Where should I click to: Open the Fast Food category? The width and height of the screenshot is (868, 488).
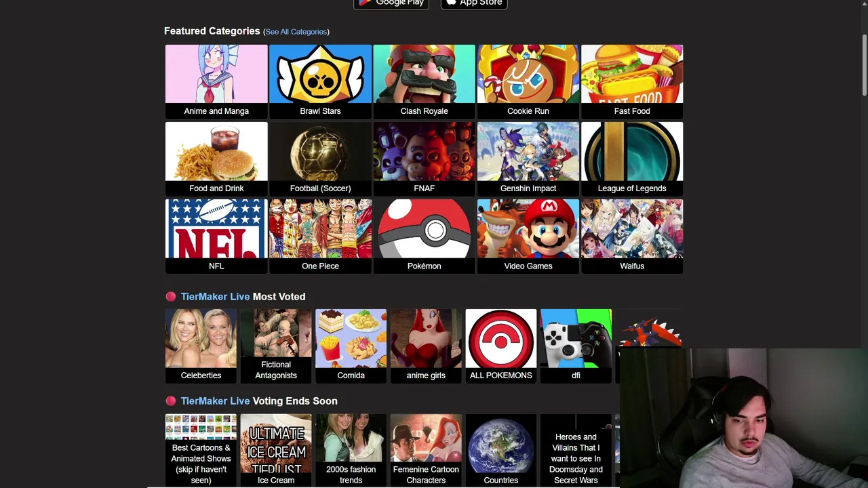click(632, 81)
